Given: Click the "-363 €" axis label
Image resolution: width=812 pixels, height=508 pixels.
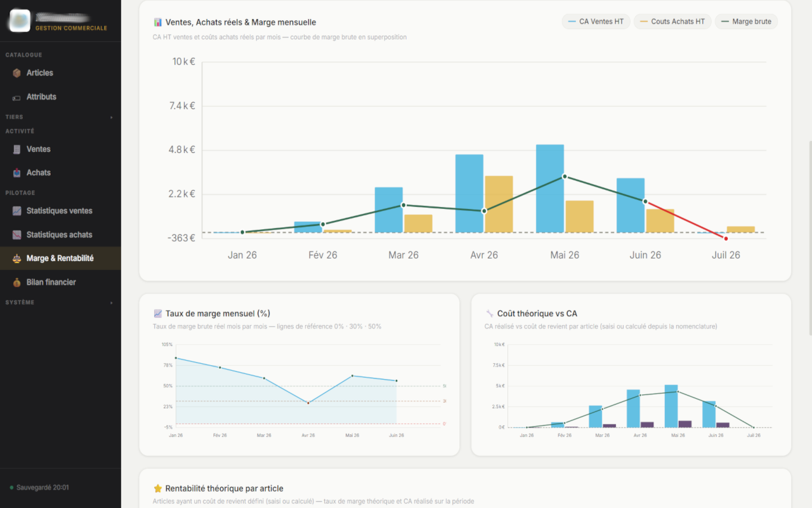Looking at the screenshot, I should click(x=181, y=238).
